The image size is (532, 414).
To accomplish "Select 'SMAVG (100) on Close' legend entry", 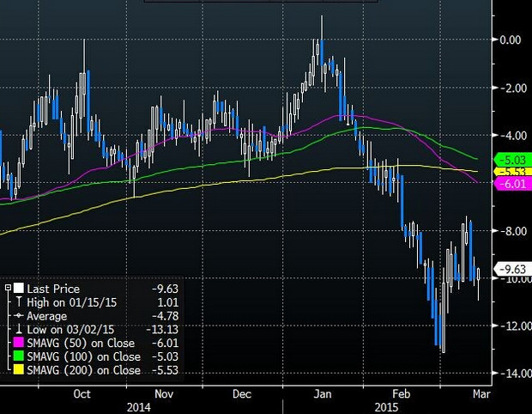I will click(x=84, y=356).
